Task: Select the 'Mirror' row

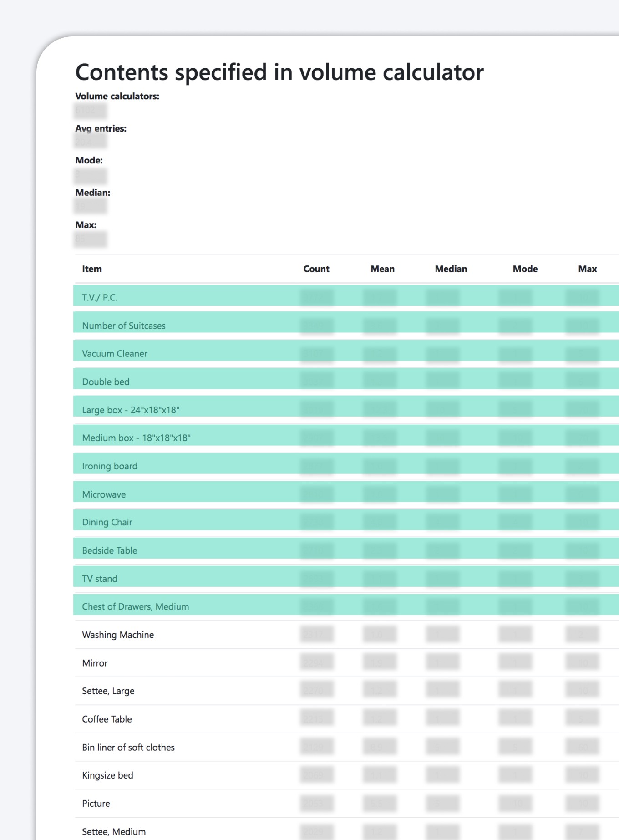Action: 346,663
